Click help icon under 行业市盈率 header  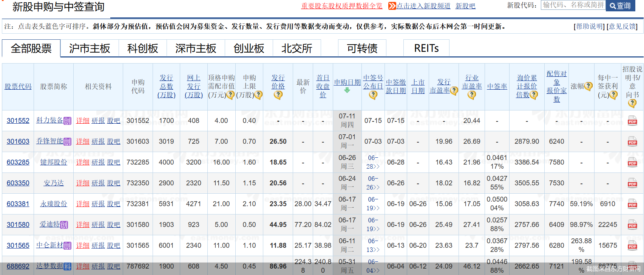(x=472, y=95)
